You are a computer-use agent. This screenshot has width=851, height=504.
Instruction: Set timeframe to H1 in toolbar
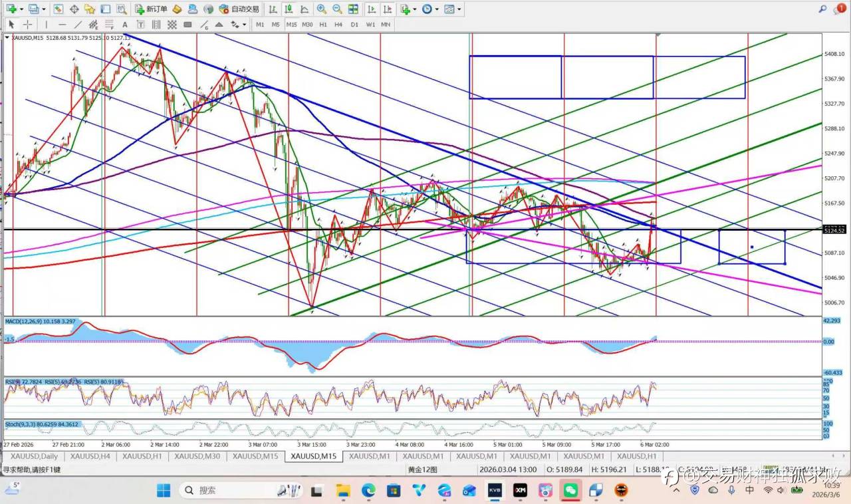(323, 25)
